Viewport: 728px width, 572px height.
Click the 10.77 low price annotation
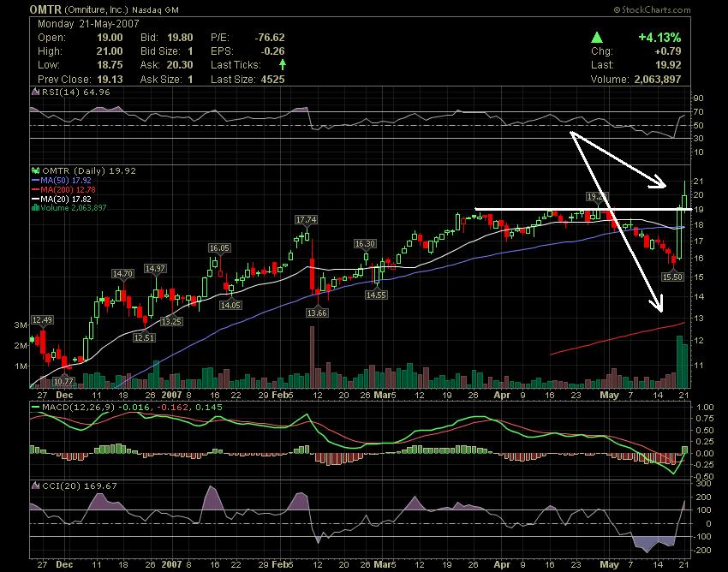63,381
